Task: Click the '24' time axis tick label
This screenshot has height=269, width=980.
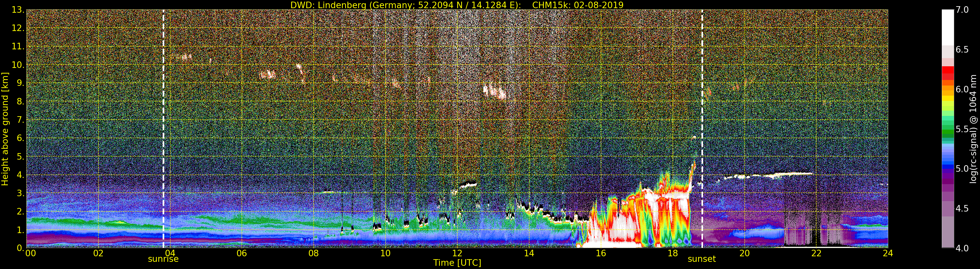Action: click(888, 253)
